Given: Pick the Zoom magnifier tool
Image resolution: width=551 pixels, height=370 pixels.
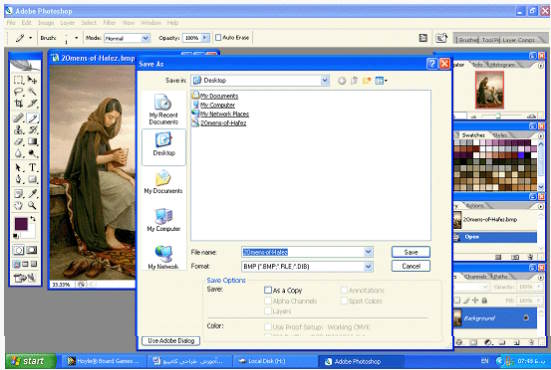Looking at the screenshot, I should 32,205.
